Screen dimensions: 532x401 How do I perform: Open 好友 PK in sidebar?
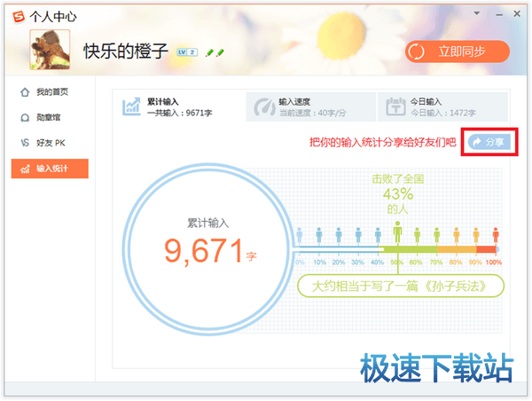pyautogui.click(x=50, y=143)
